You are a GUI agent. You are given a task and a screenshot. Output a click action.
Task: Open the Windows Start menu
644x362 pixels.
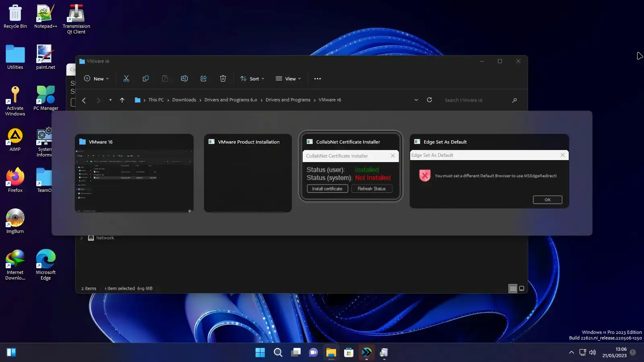(x=260, y=353)
